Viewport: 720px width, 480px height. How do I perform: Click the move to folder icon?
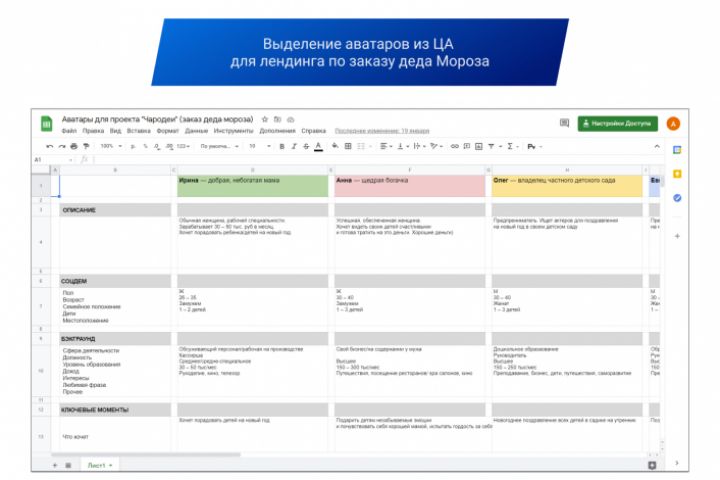click(x=277, y=119)
